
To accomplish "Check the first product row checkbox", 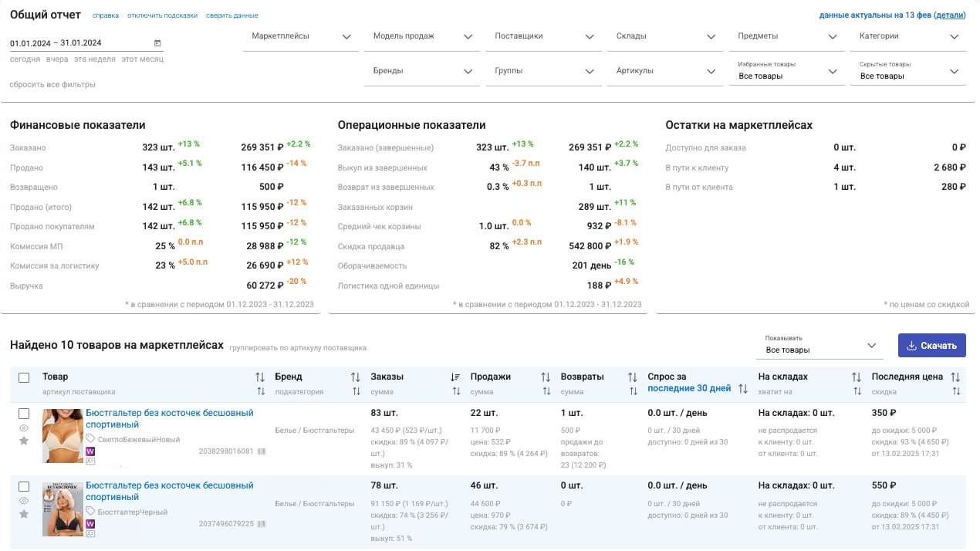I will point(24,414).
